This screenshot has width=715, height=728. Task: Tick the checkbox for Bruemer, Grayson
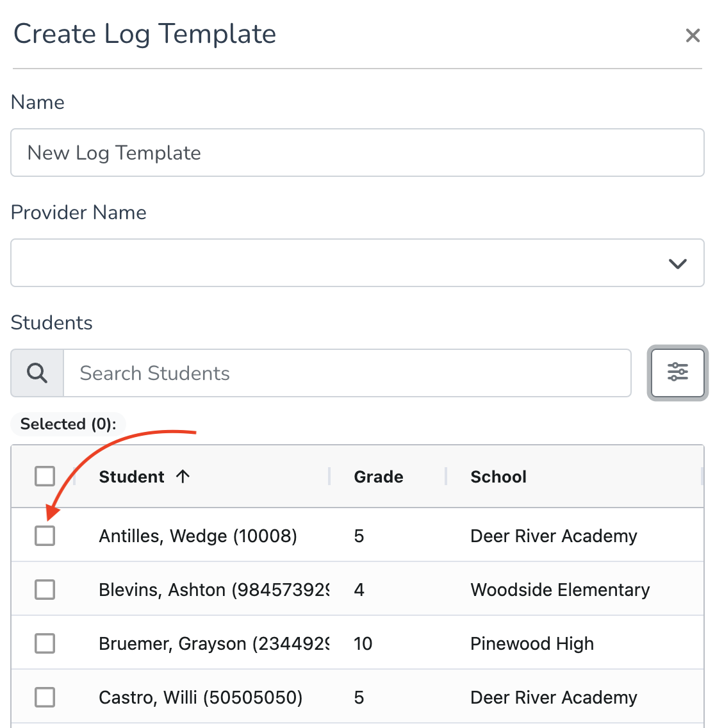point(45,643)
